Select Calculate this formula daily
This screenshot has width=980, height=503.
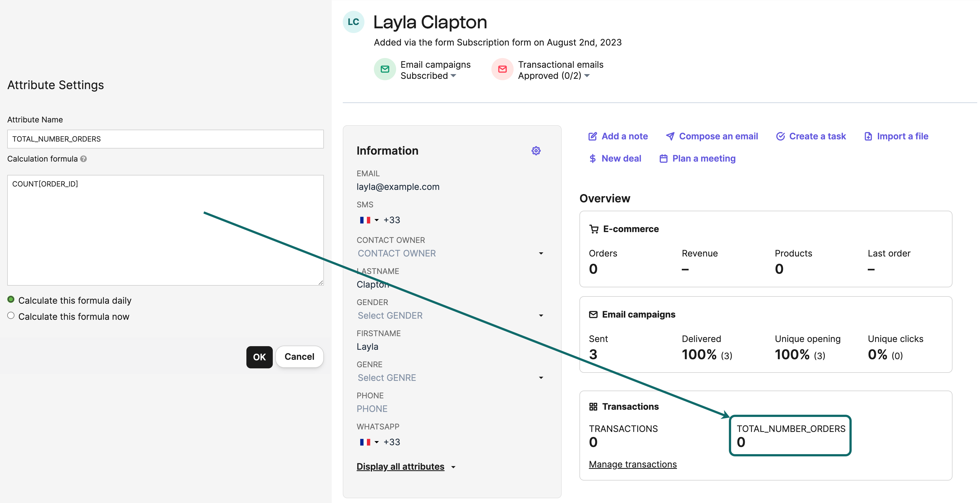tap(11, 300)
